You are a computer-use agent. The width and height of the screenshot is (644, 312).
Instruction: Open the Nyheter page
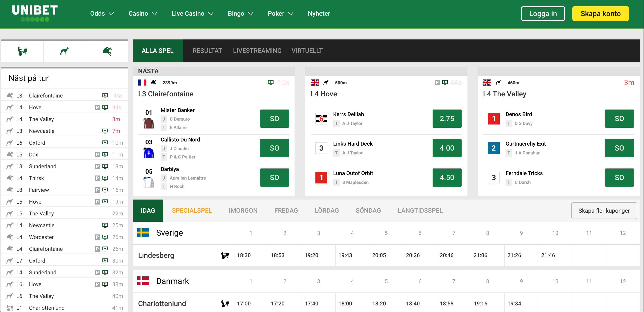319,14
